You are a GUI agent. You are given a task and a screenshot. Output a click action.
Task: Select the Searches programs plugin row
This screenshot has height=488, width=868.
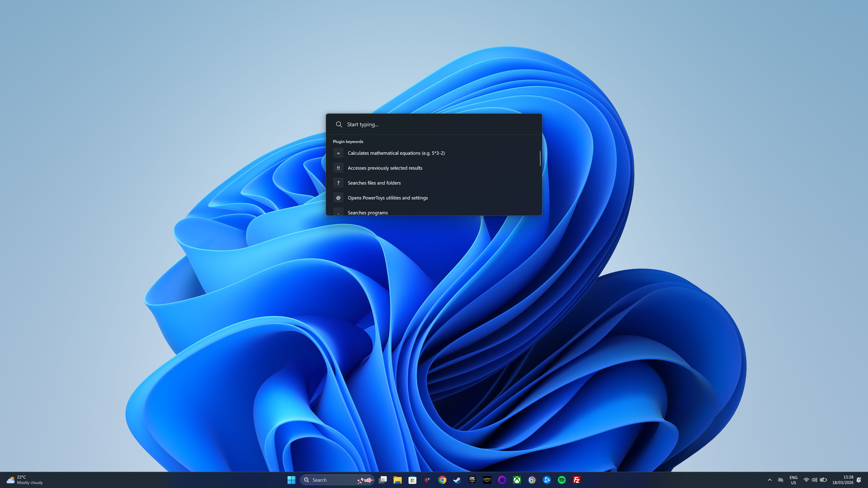pos(433,211)
